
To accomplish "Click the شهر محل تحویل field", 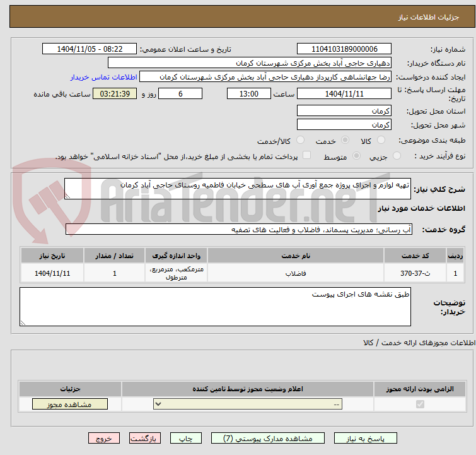I will (344, 124).
